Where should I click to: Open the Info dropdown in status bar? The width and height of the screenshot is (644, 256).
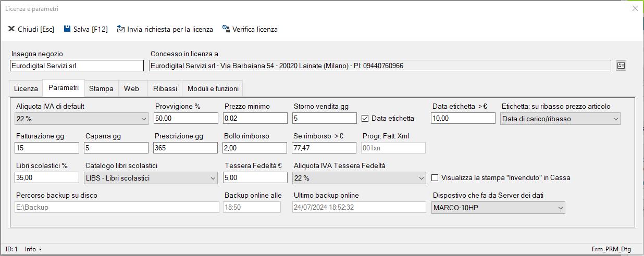point(33,249)
